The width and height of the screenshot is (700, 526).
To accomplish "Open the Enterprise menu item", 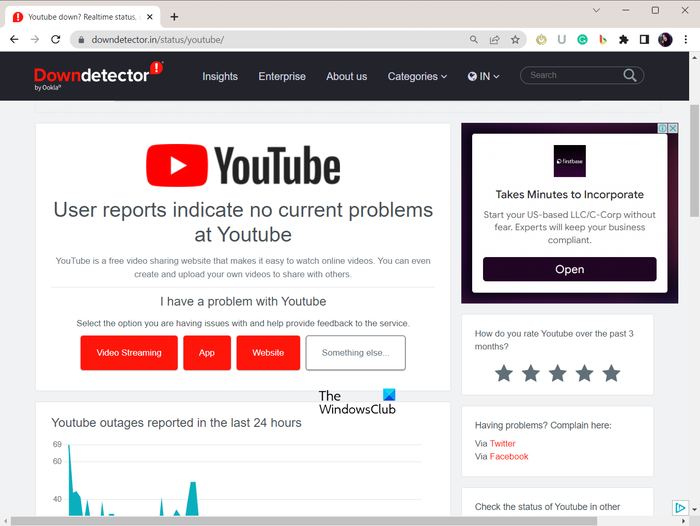I will click(282, 76).
